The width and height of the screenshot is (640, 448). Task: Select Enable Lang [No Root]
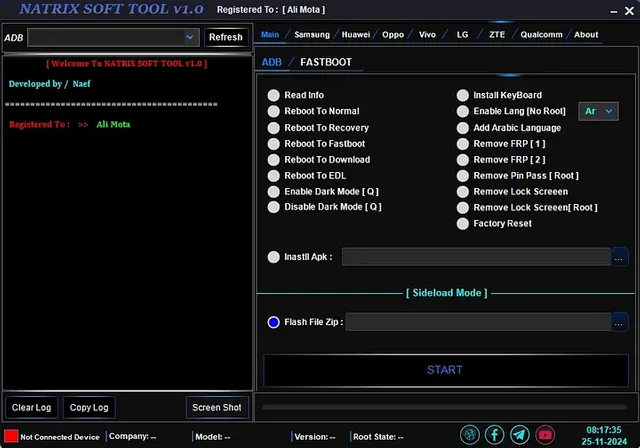tap(462, 111)
